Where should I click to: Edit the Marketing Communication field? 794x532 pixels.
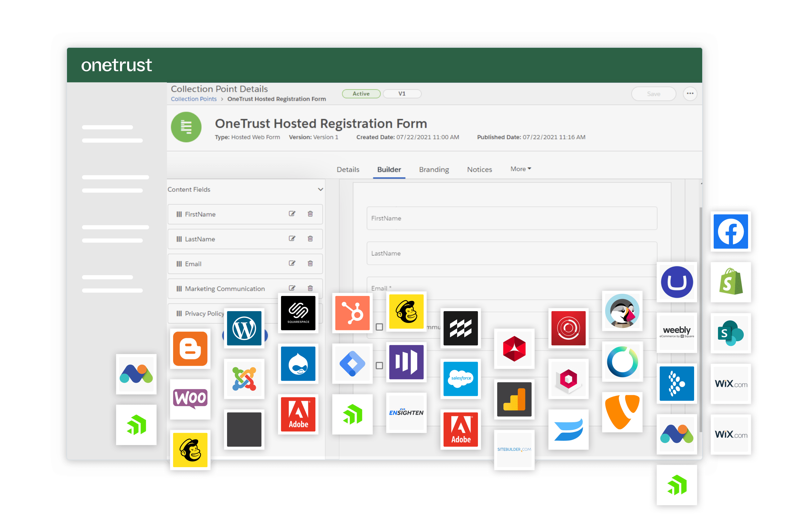(292, 288)
